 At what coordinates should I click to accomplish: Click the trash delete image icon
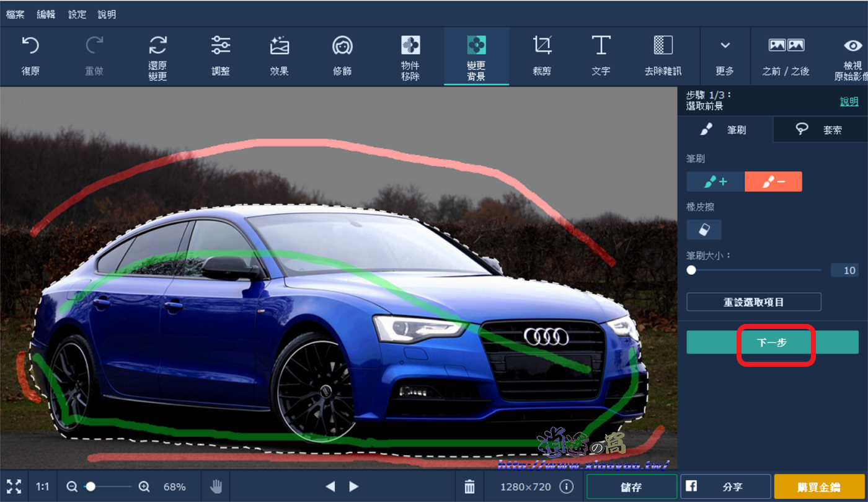coord(469,486)
